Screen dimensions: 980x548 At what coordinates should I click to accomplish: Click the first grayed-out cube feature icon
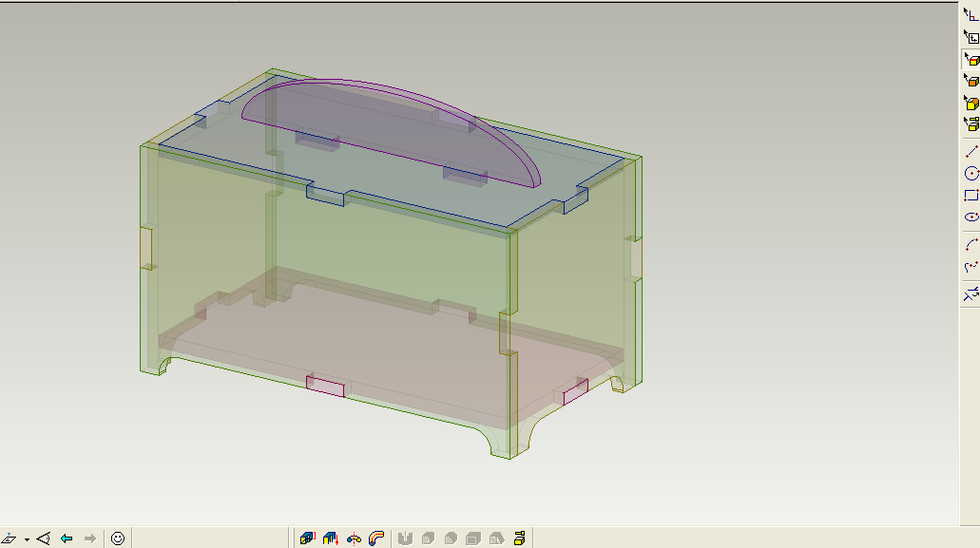coord(428,538)
